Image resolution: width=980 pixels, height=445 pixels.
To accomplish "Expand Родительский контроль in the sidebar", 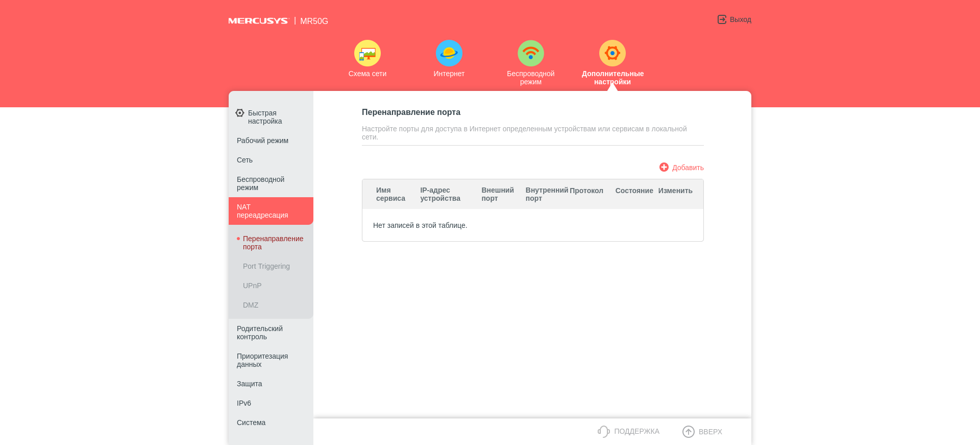I will click(259, 333).
